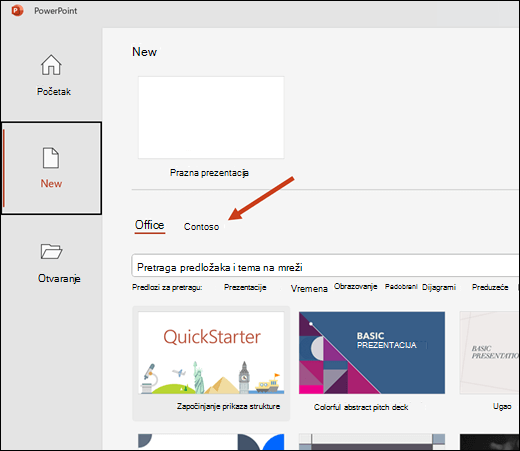Image resolution: width=520 pixels, height=451 pixels.
Task: Click the Početak sidebar label
Action: coord(54,91)
